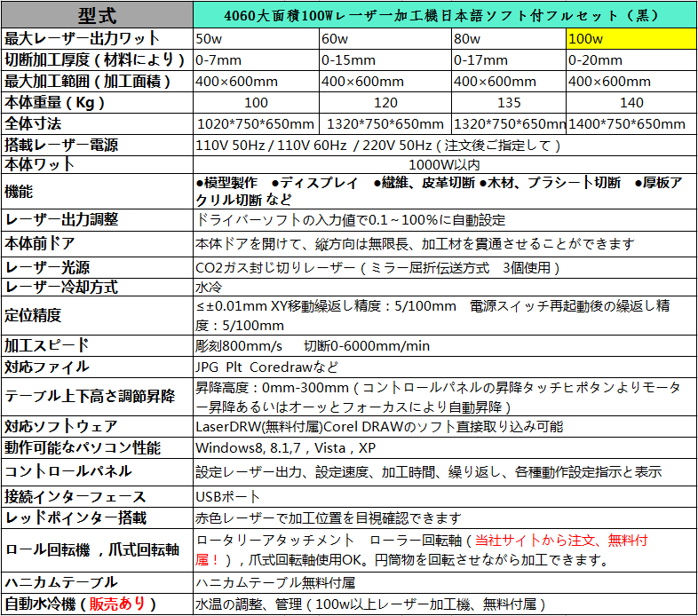Click the 対応ソフトウェア row label
The image size is (698, 616).
click(97, 426)
